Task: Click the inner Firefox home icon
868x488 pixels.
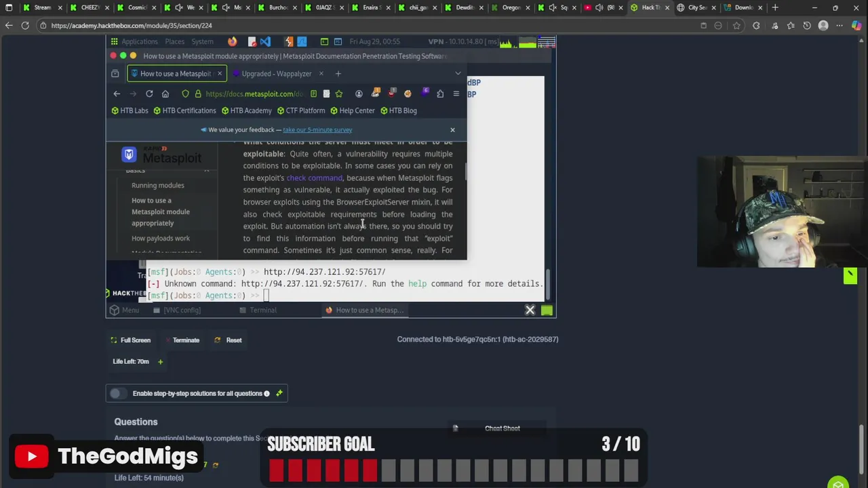Action: tap(165, 94)
